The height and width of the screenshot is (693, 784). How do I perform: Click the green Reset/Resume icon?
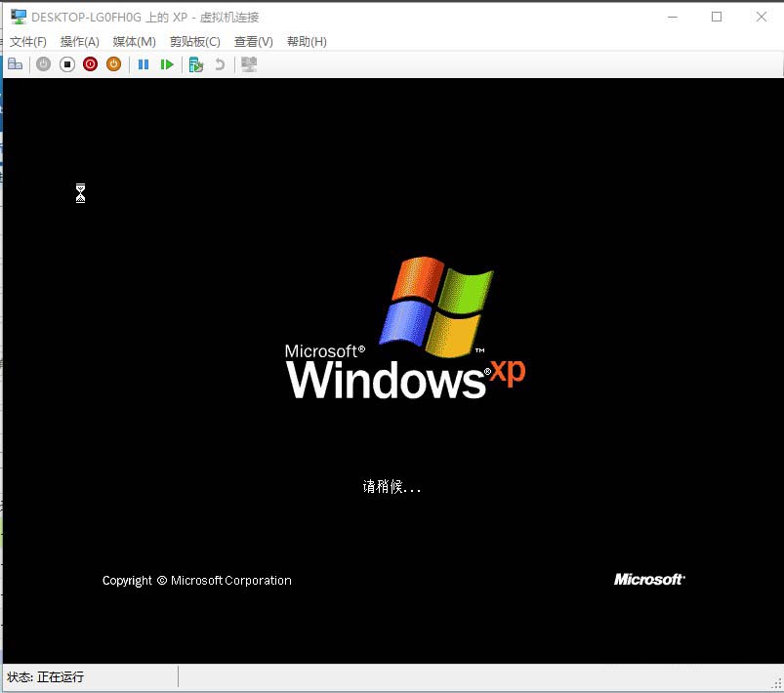(x=167, y=64)
